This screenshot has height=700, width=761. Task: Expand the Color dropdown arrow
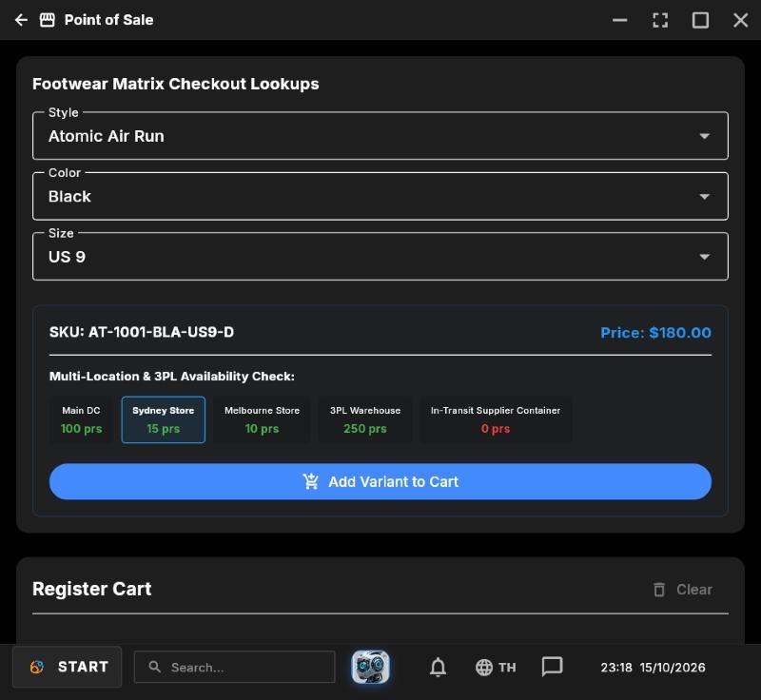point(704,197)
